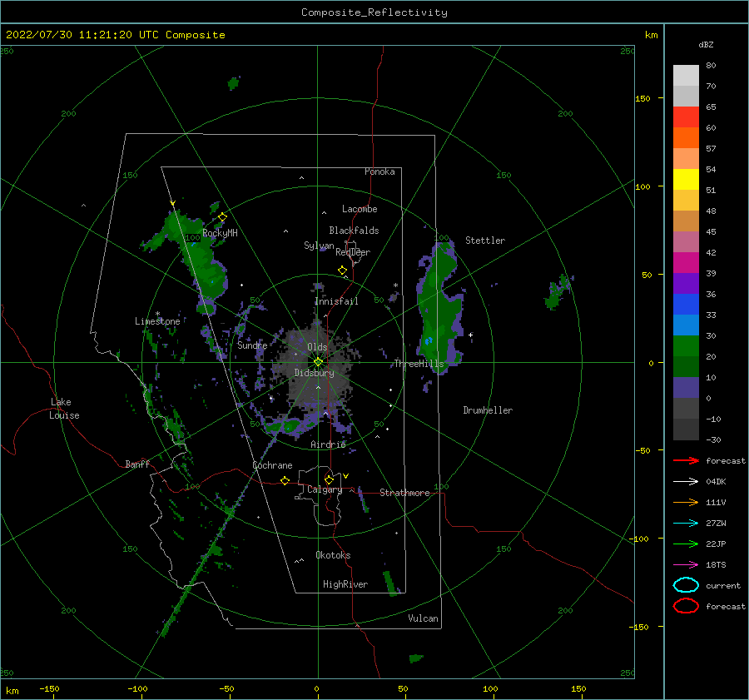The image size is (749, 700).
Task: Click the Lacombe town label
Action: [360, 209]
